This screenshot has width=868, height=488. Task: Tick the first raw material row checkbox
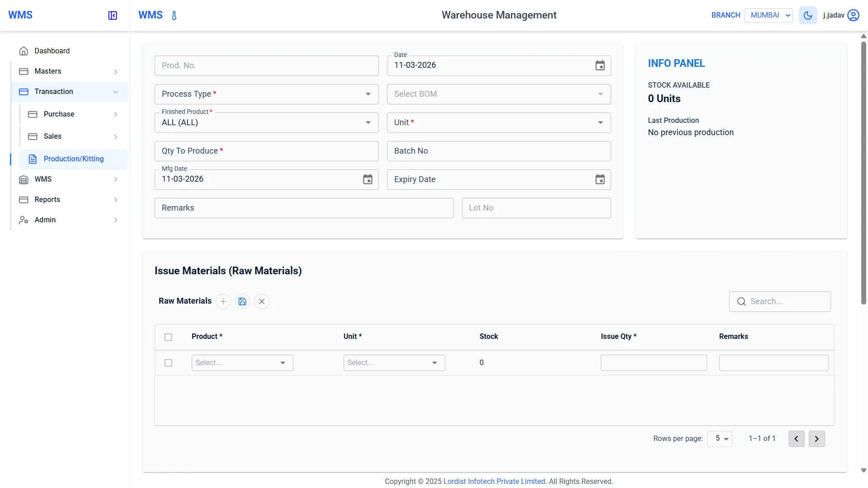168,363
